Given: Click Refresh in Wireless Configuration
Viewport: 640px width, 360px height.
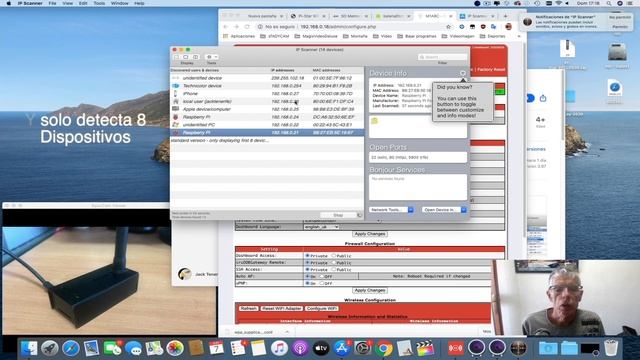Looking at the screenshot, I should point(249,309).
